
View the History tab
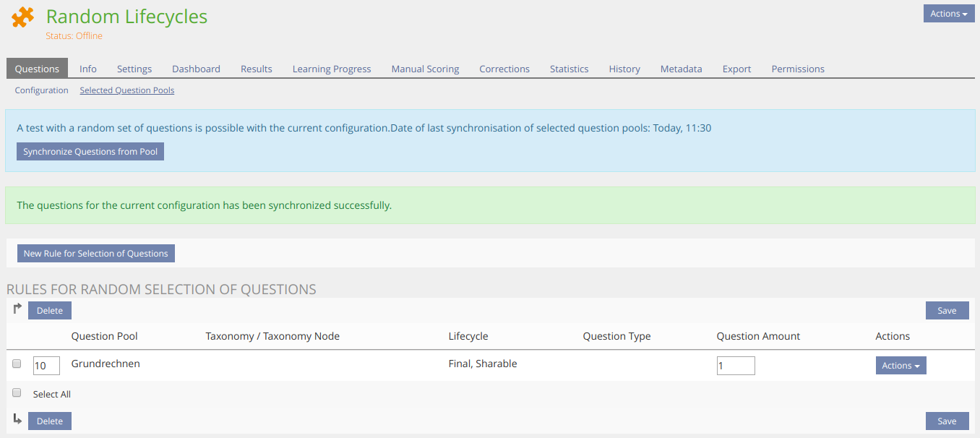(624, 69)
